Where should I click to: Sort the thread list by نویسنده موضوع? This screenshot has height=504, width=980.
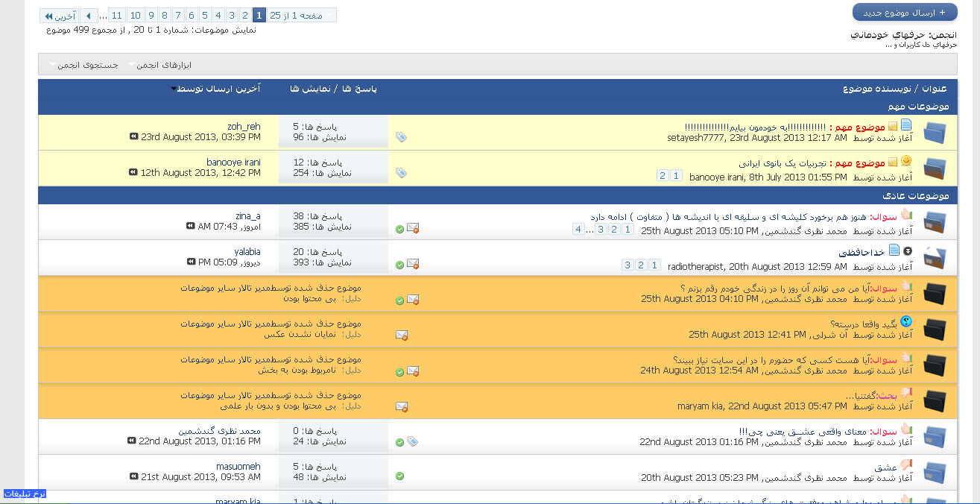[x=877, y=89]
